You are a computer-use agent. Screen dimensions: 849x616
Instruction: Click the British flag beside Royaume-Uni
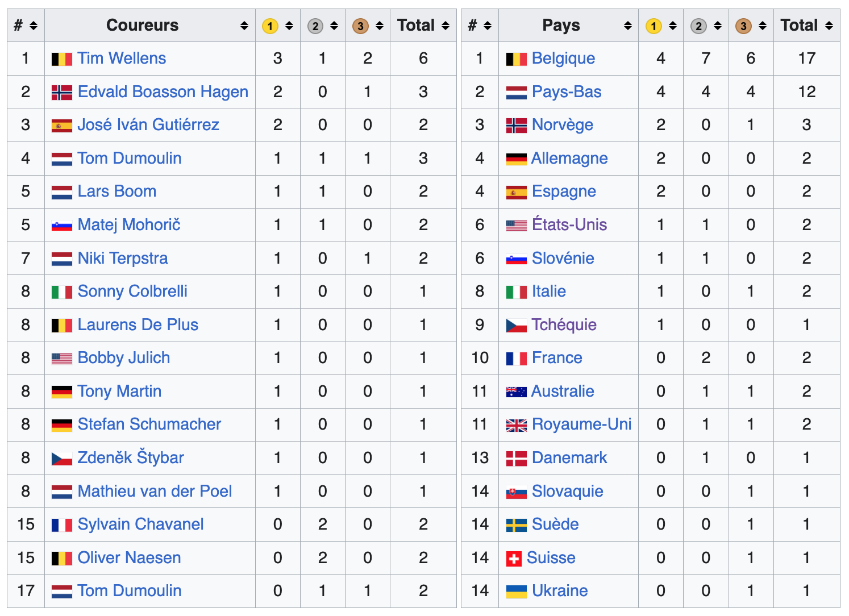pos(516,425)
